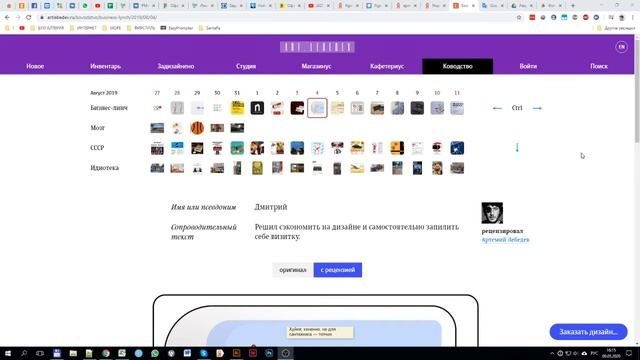
Task: Switch language with the EN circle button
Action: click(621, 47)
